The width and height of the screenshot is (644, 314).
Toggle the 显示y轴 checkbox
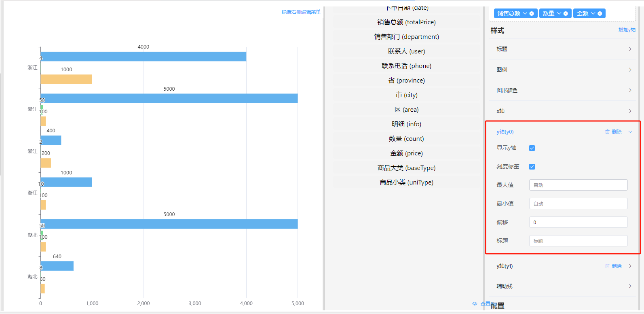(532, 148)
